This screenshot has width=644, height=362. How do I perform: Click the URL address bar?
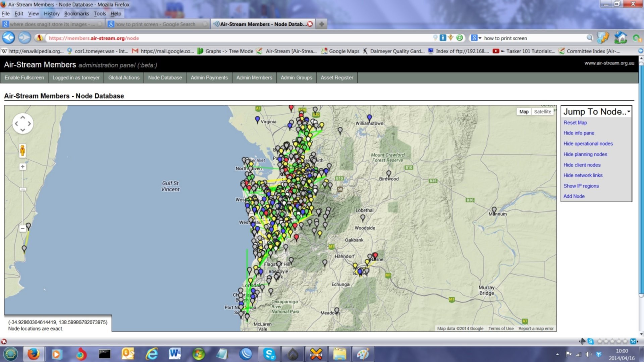[238, 38]
